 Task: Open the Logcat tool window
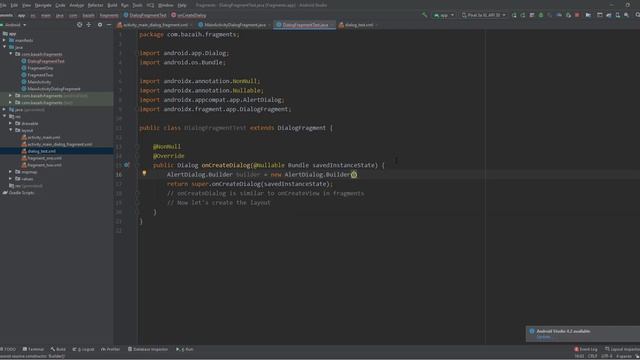tap(83, 349)
